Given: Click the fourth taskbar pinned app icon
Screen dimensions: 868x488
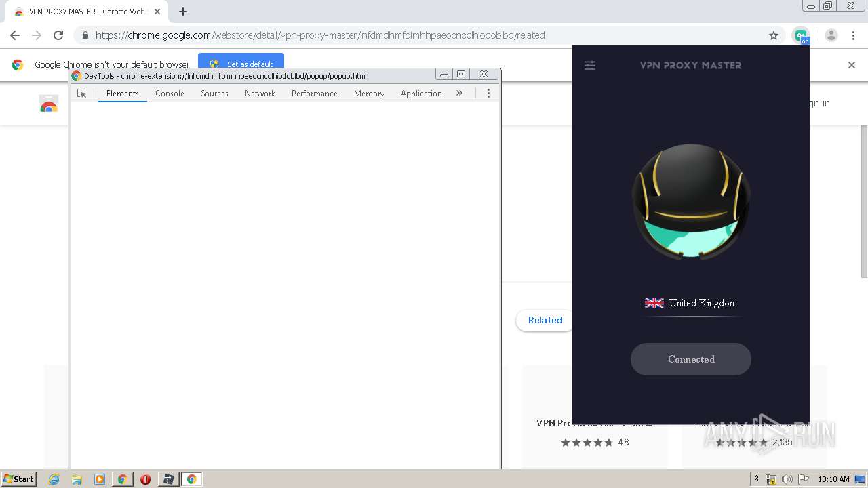Looking at the screenshot, I should click(x=122, y=479).
